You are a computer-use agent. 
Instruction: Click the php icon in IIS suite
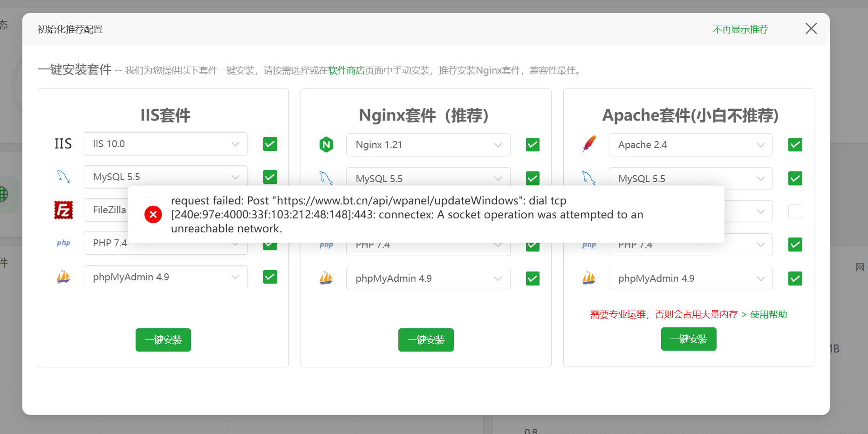[x=63, y=243]
